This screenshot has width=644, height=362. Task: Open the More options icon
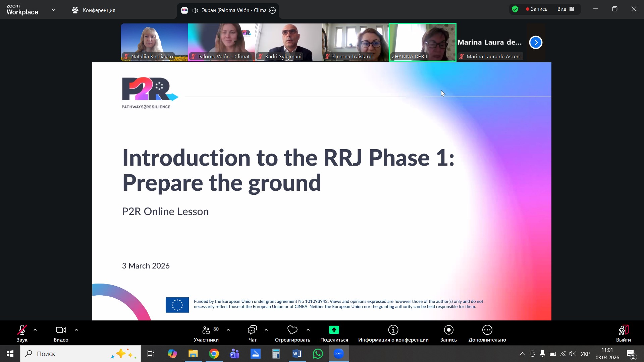click(x=487, y=330)
